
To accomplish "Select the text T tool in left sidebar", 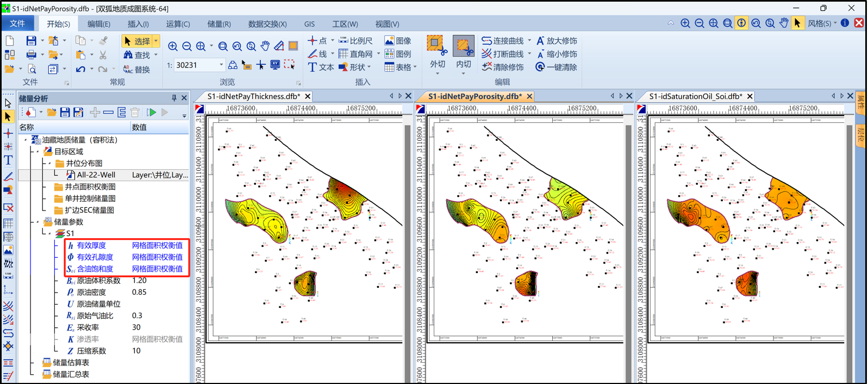I will tap(8, 160).
